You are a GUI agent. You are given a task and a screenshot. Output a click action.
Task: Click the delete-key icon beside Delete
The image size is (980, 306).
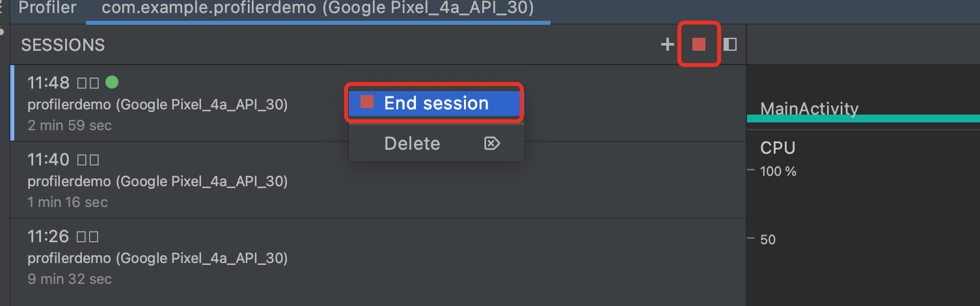click(492, 143)
